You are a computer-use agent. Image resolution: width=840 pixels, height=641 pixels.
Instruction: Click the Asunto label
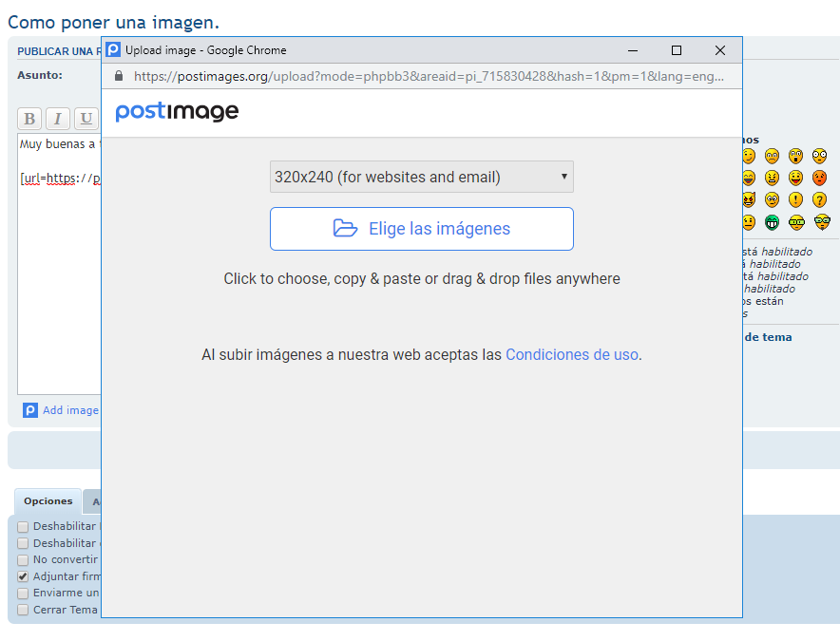40,76
